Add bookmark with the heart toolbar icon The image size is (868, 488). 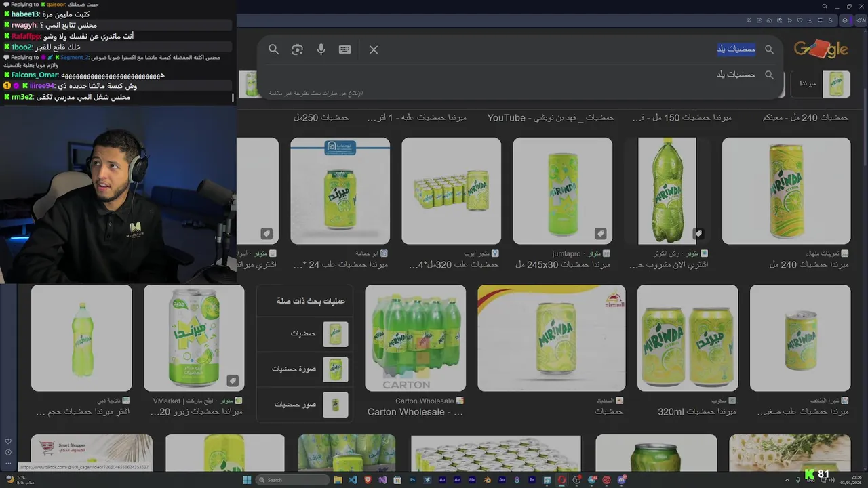click(x=800, y=21)
